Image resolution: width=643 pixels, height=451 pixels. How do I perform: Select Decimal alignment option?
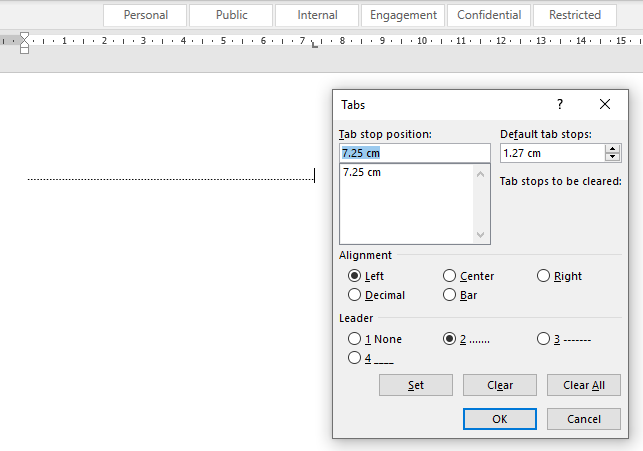355,295
